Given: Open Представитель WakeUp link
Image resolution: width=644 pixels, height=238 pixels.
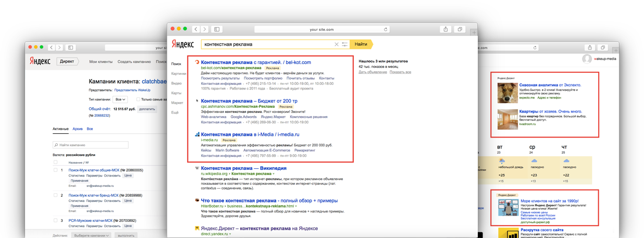Looking at the screenshot, I should click(132, 90).
